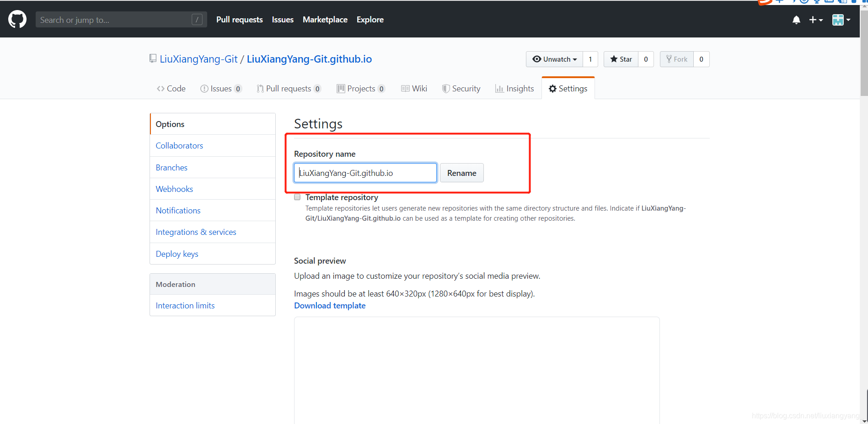
Task: Open Branches settings
Action: [213, 168]
